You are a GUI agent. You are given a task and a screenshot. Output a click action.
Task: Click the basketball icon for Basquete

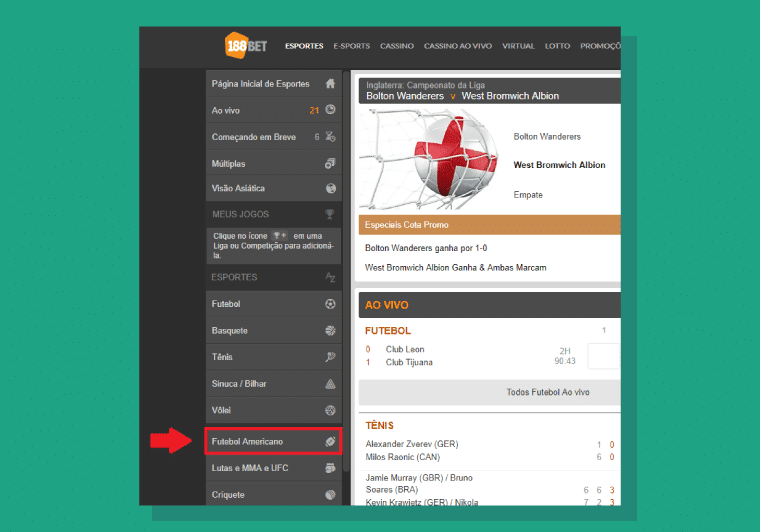330,330
